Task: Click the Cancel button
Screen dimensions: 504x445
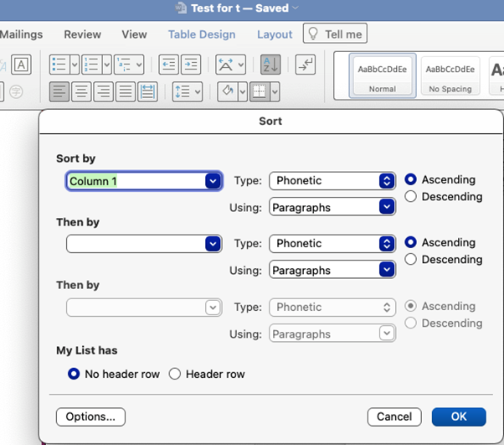Action: coord(394,417)
